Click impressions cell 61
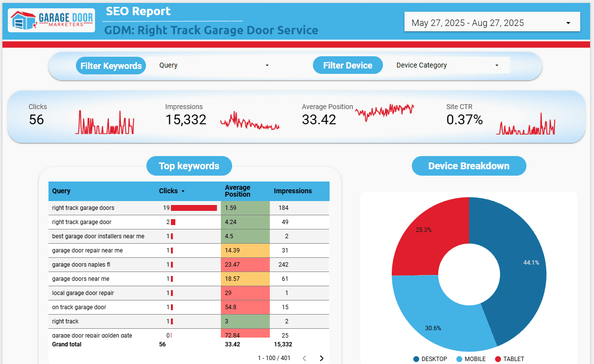Screen dimensions: 594x364 (285, 279)
